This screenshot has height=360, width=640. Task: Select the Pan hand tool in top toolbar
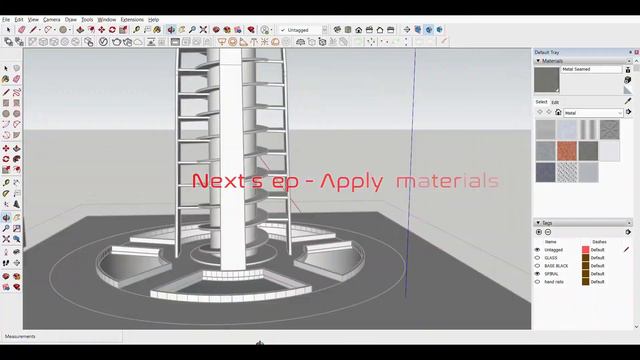click(x=182, y=30)
